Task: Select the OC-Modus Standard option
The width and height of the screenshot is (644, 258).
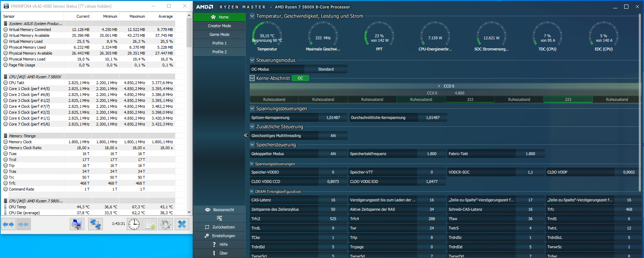Action: [x=326, y=69]
